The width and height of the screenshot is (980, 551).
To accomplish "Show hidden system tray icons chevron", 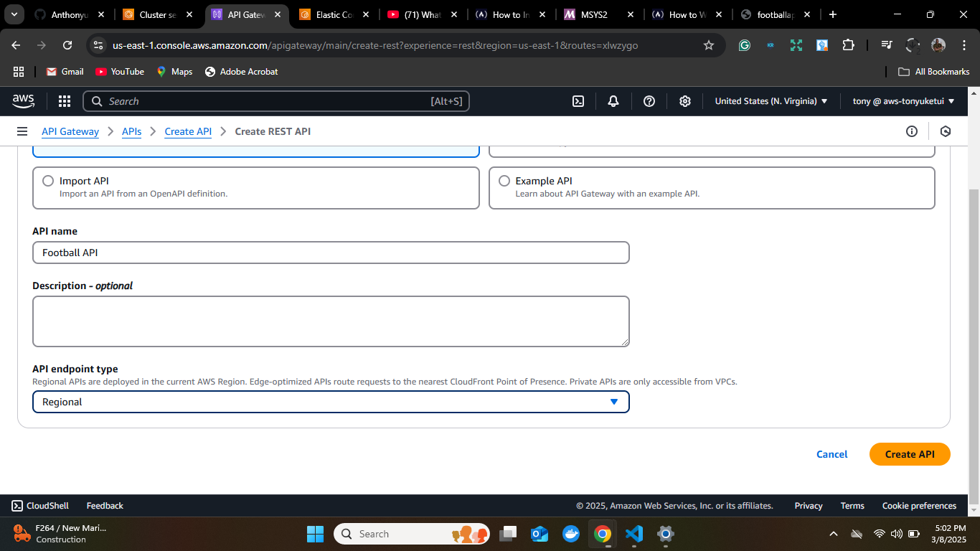I will pyautogui.click(x=834, y=534).
